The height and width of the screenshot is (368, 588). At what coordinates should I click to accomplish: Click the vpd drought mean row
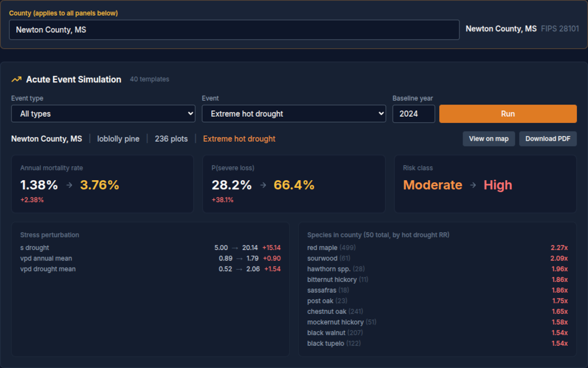tap(150, 269)
